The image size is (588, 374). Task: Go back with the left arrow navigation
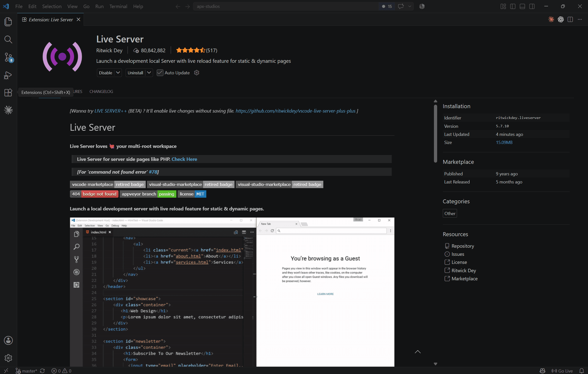178,6
